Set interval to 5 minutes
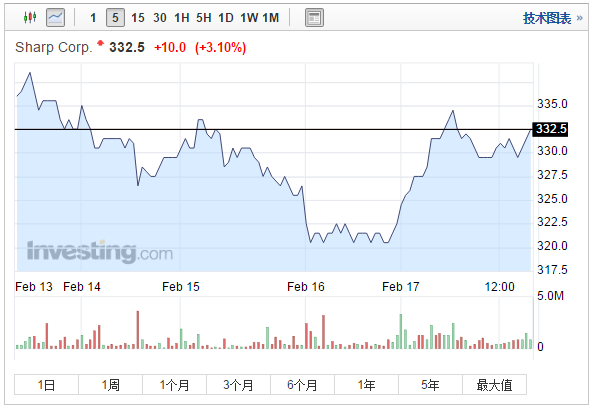The height and width of the screenshot is (408, 592). 115,18
